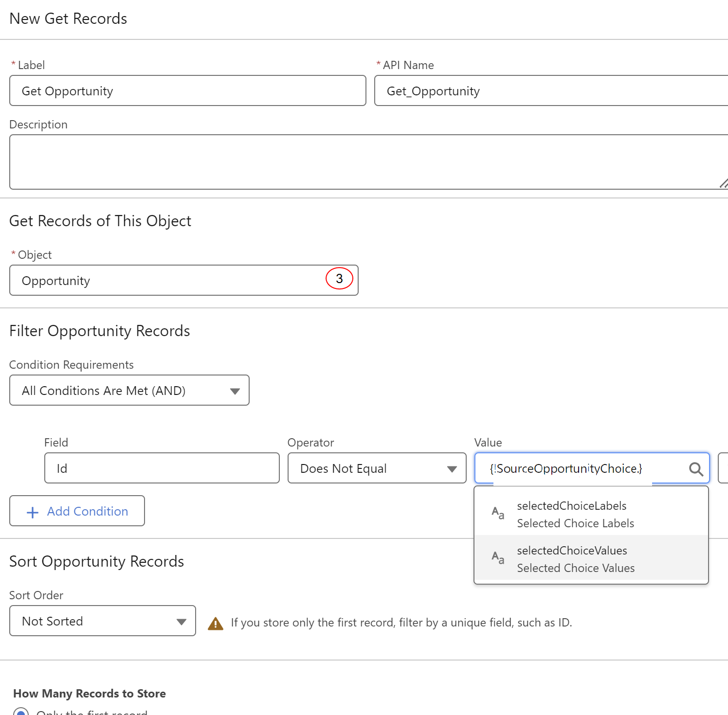The width and height of the screenshot is (728, 715).
Task: Click the Description box resize handle
Action: 723,183
